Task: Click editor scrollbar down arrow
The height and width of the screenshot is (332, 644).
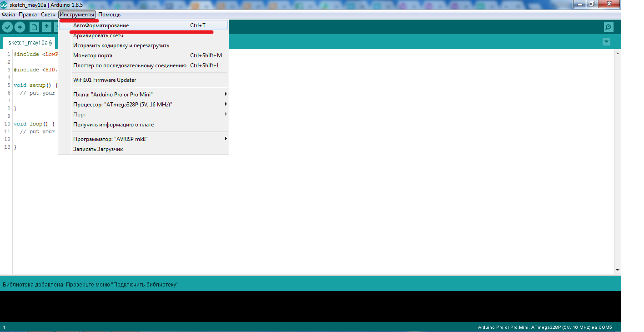Action: (617, 270)
